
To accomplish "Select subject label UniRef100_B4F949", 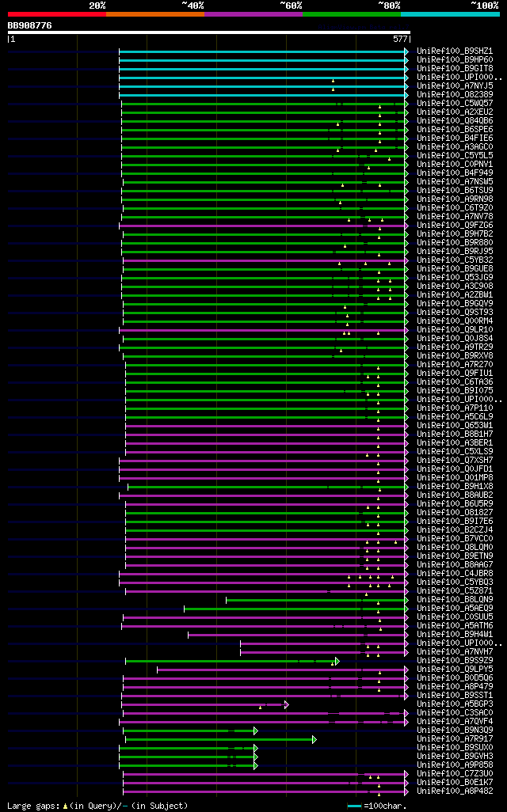I will 455,173.
